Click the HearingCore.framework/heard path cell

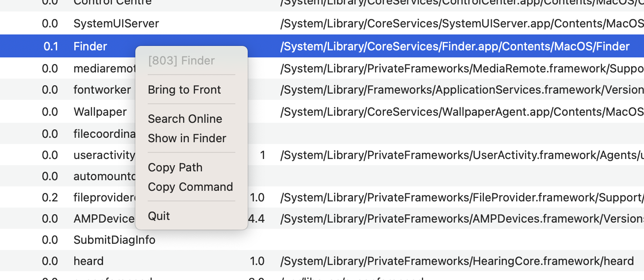point(457,261)
